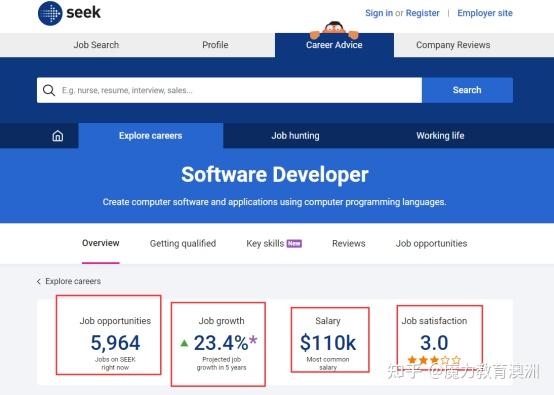Open Job opportunities page tab
Screen dimensions: 554x395
coord(431,243)
